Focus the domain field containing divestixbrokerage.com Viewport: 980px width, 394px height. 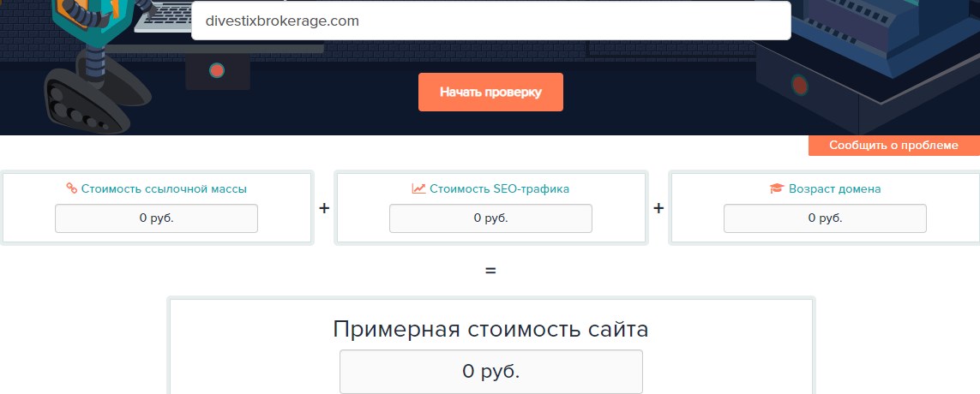[490, 21]
